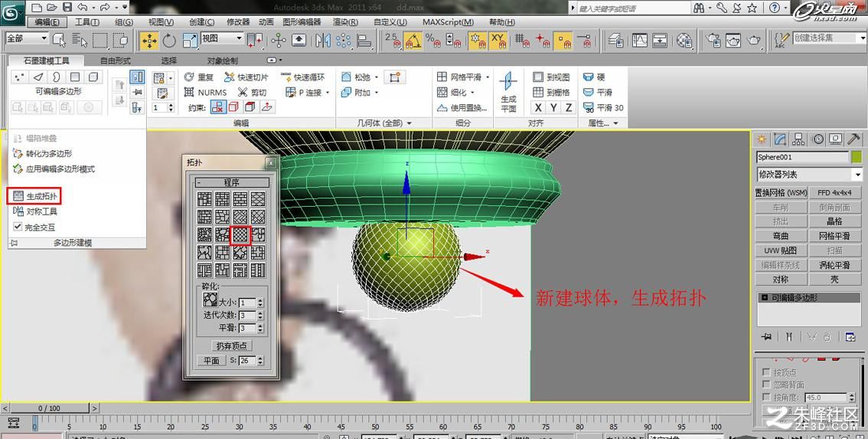Select Polygon sub-object level icon
Image resolution: width=868 pixels, height=439 pixels.
(75, 77)
